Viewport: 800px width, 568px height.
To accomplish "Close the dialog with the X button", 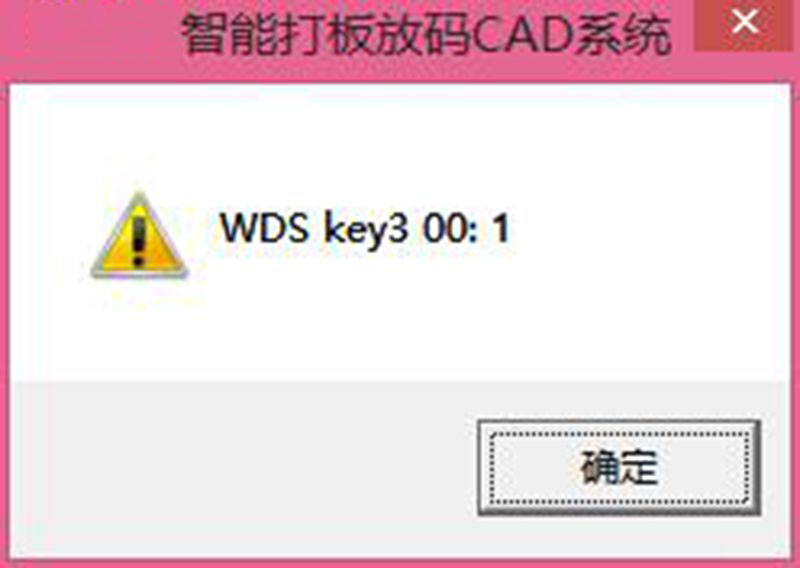I will coord(745,24).
